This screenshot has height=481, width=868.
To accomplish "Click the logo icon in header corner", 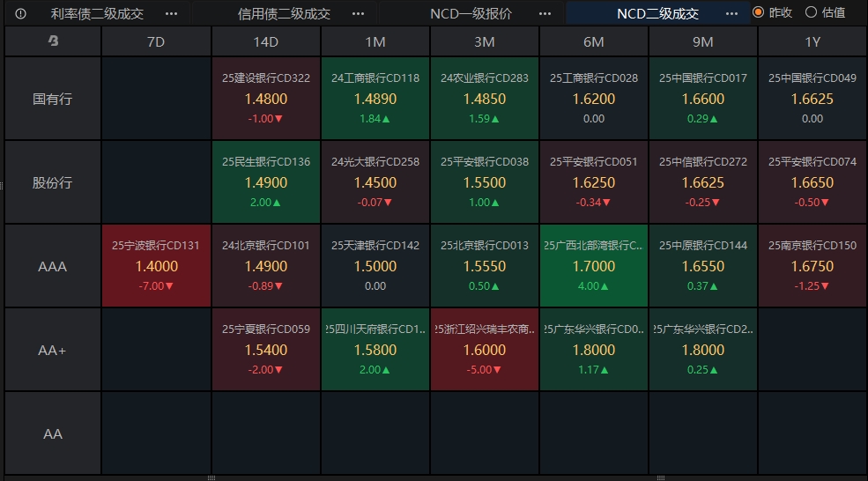I will tap(53, 41).
